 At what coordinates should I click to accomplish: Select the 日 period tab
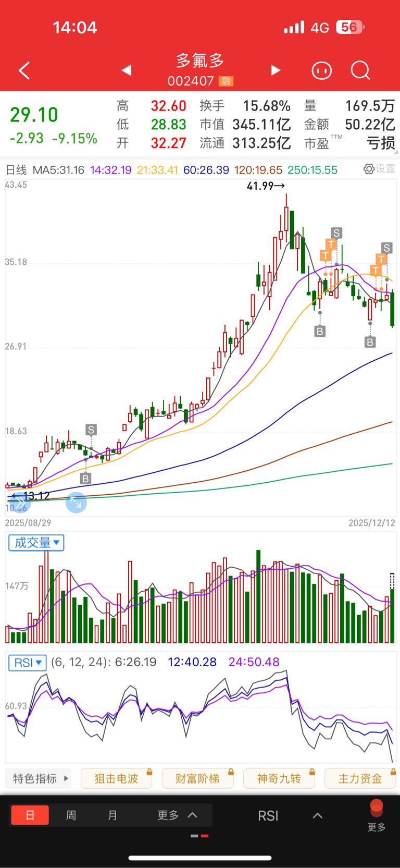(x=30, y=815)
